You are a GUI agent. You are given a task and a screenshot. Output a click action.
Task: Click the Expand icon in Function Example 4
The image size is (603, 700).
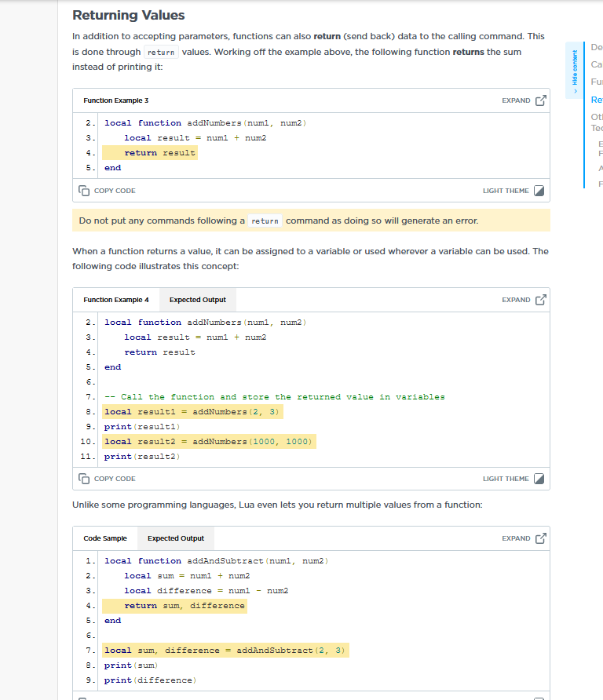[x=540, y=300]
